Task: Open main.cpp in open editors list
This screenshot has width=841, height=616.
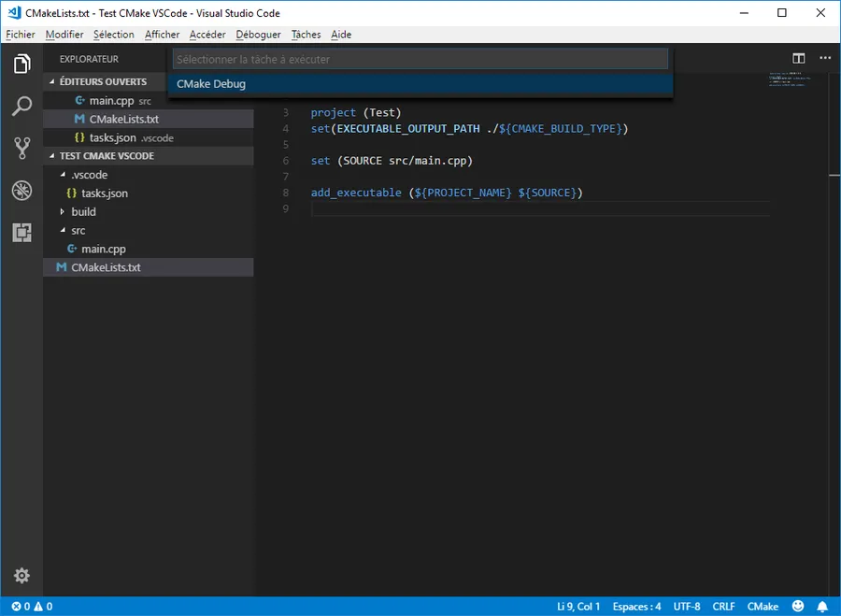Action: tap(148, 100)
